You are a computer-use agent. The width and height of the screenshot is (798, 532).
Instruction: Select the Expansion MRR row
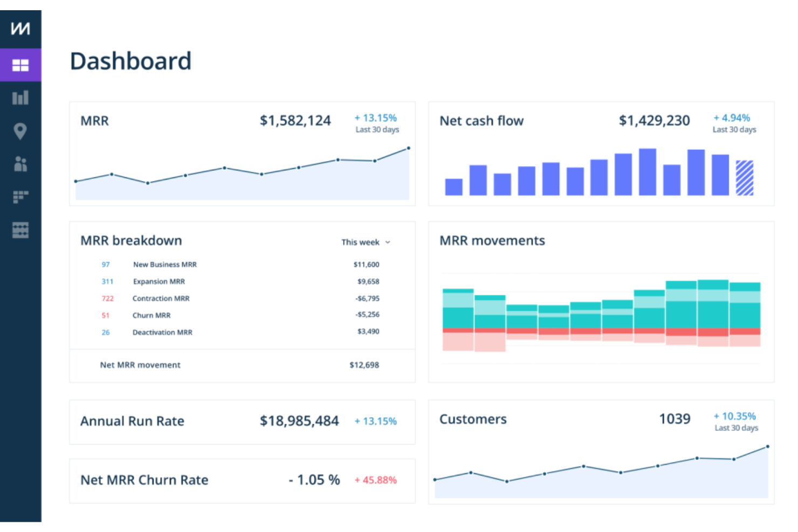point(240,281)
